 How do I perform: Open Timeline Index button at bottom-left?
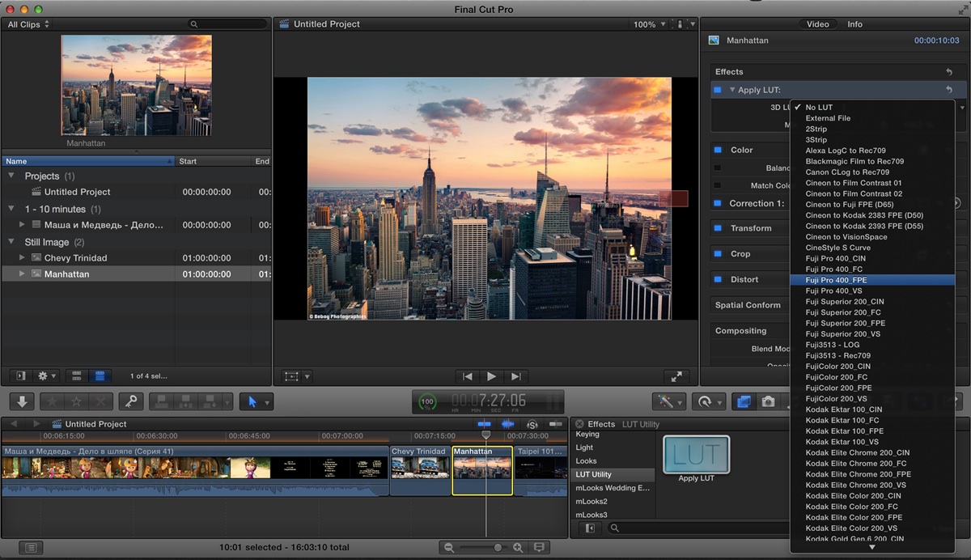[30, 548]
